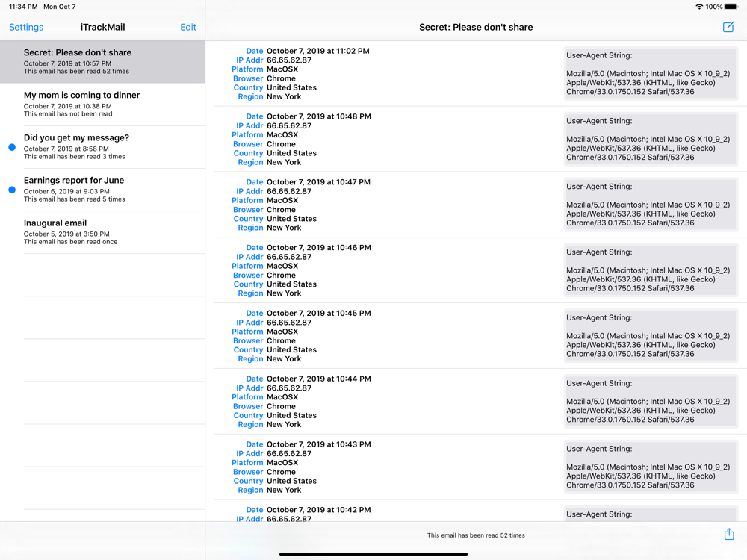Open 'My mom is coming to dinner' email
The height and width of the screenshot is (560, 747).
(102, 105)
